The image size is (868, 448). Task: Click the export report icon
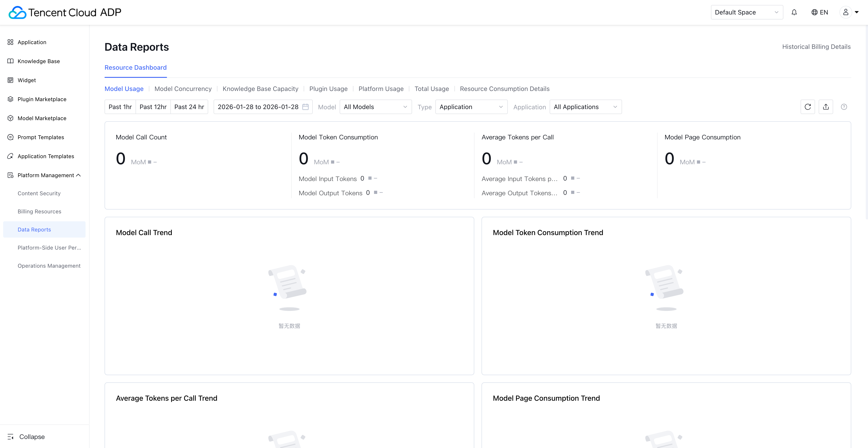pos(825,107)
